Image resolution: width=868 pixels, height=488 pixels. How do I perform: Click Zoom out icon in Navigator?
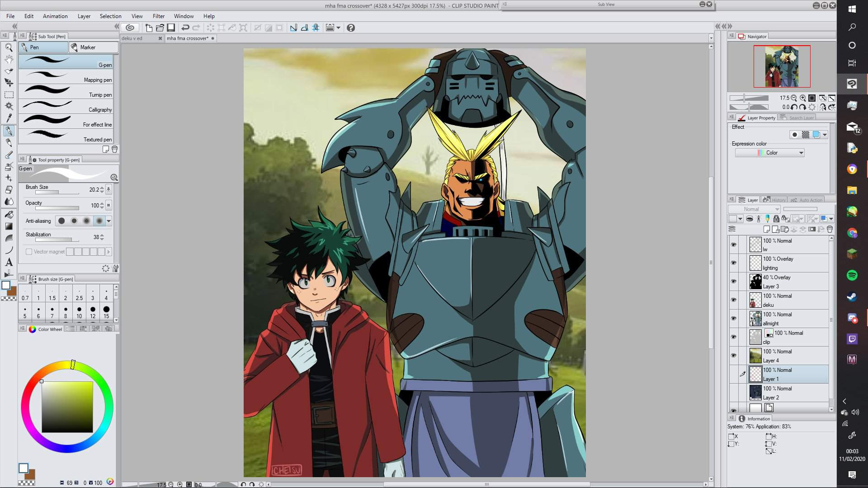point(794,98)
